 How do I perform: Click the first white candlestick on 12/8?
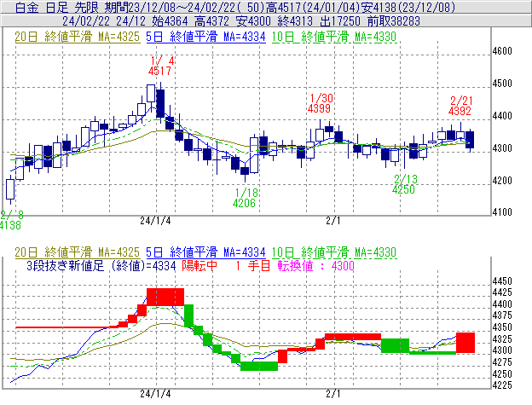pyautogui.click(x=10, y=189)
